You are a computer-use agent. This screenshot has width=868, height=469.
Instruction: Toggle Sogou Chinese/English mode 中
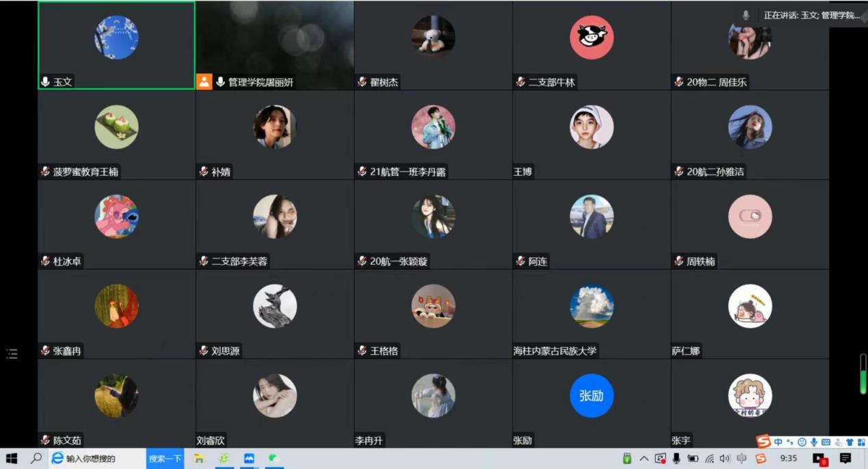click(x=778, y=442)
